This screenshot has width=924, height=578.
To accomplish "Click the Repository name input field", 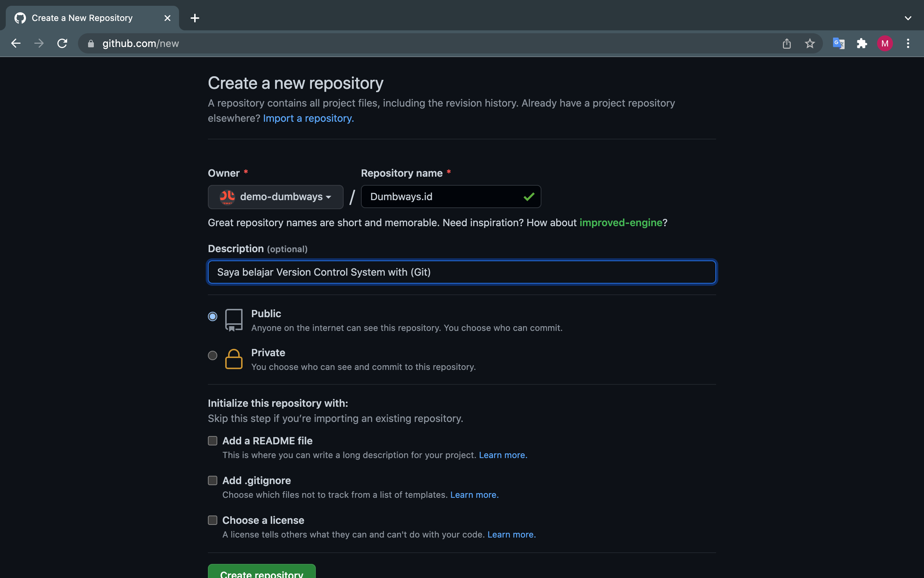I will [451, 197].
